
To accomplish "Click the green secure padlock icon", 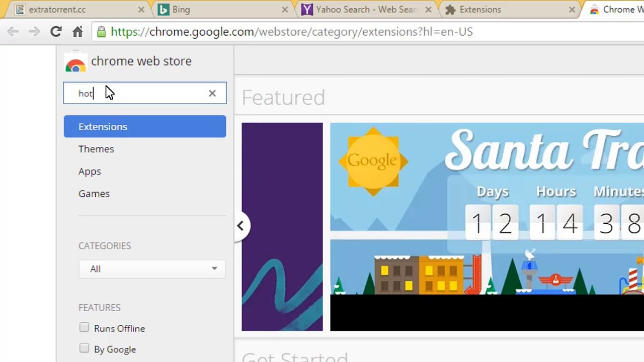I will click(101, 32).
